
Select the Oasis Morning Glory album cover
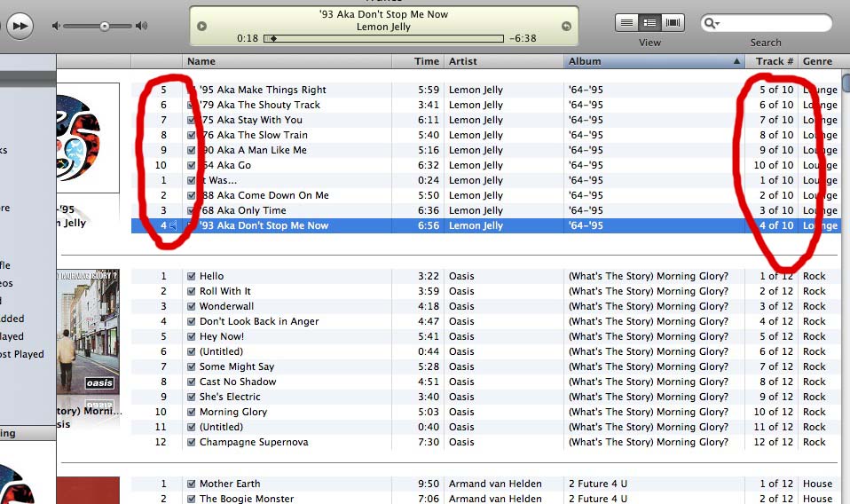pyautogui.click(x=88, y=332)
